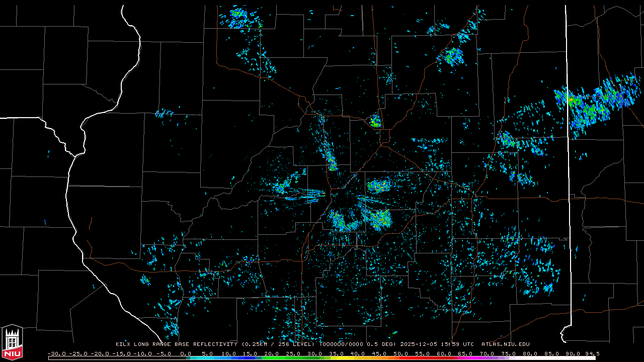Click the narrow echo streak north-northwest of radar

(330, 156)
